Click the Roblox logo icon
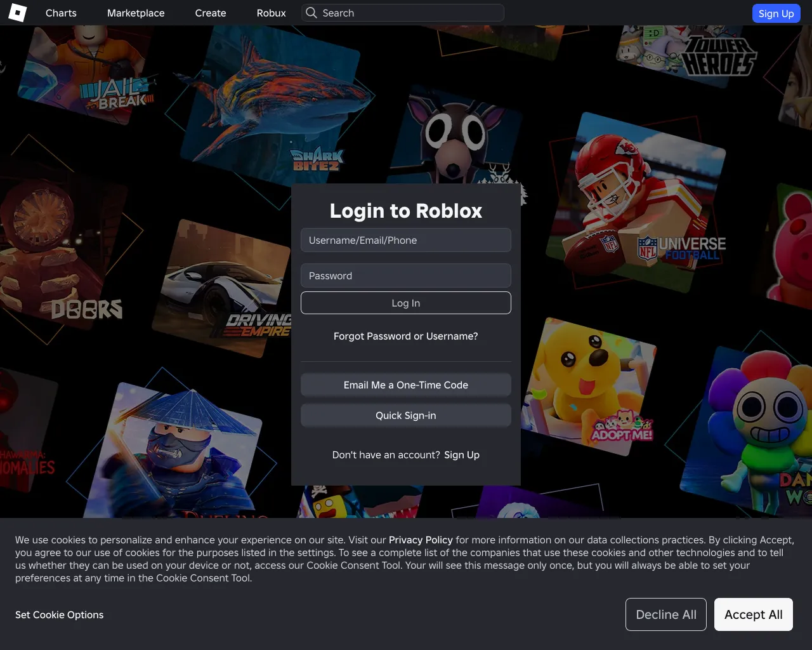 click(17, 13)
